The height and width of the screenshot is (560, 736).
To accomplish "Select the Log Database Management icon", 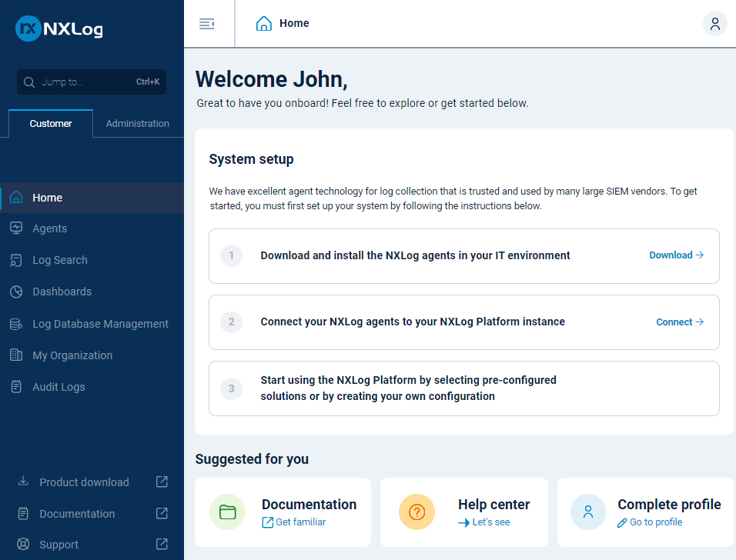I will point(16,323).
